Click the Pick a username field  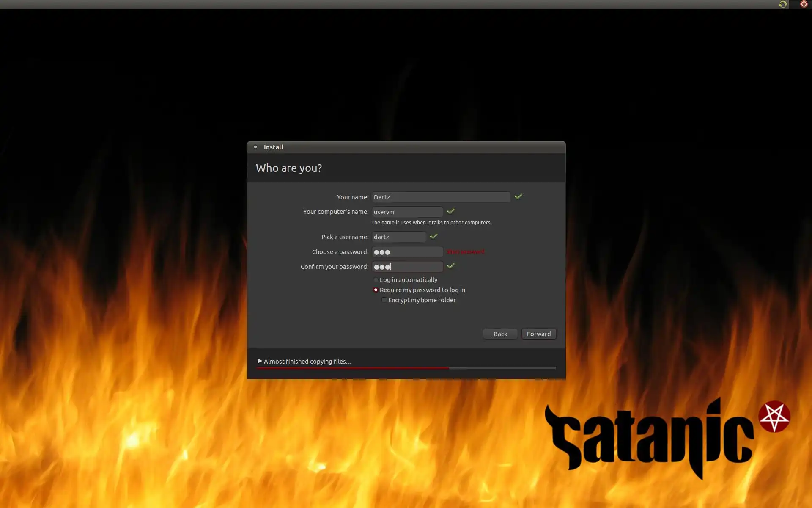[x=398, y=237]
